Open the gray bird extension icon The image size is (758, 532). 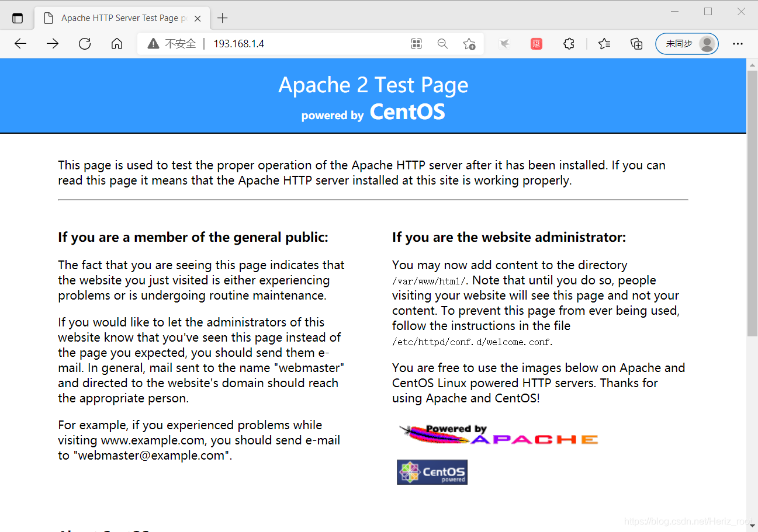(504, 44)
